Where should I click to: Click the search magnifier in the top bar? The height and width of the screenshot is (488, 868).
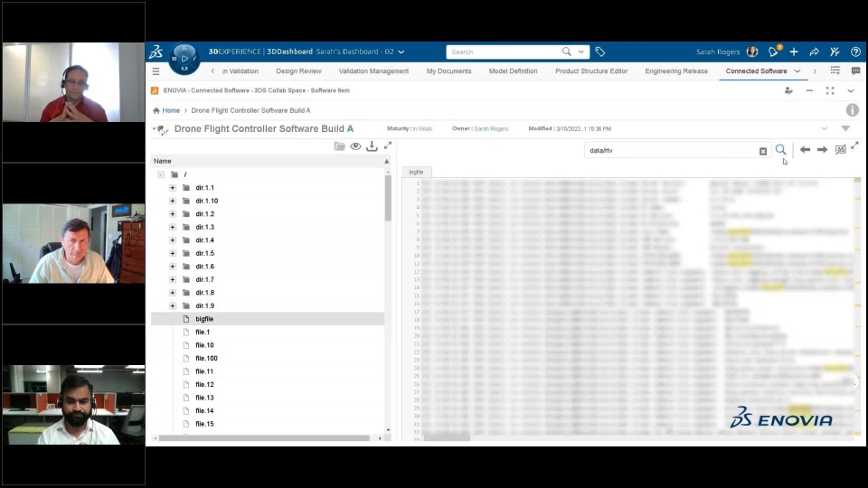tap(566, 52)
